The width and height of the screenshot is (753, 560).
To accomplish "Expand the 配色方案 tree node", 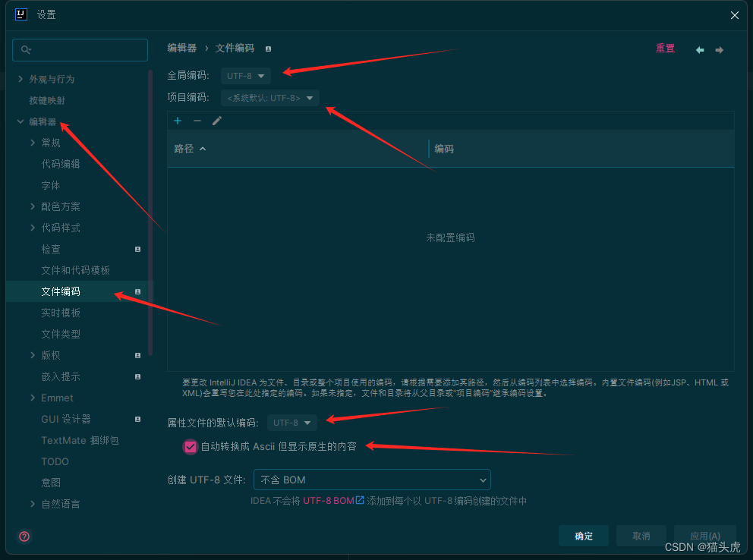I will tap(33, 206).
